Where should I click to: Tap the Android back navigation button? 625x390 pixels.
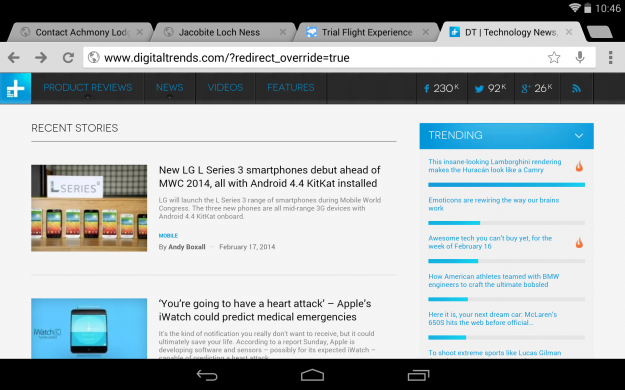pos(207,375)
